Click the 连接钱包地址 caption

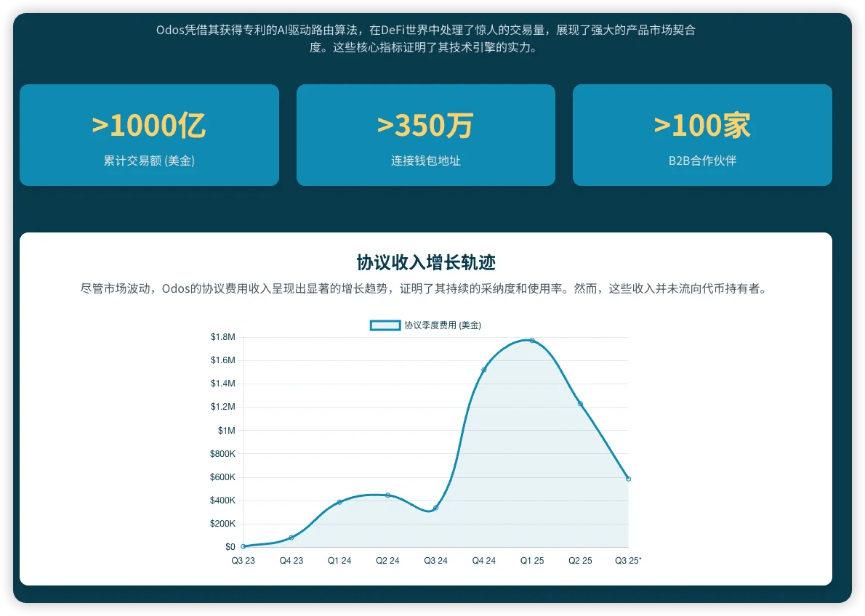(425, 161)
